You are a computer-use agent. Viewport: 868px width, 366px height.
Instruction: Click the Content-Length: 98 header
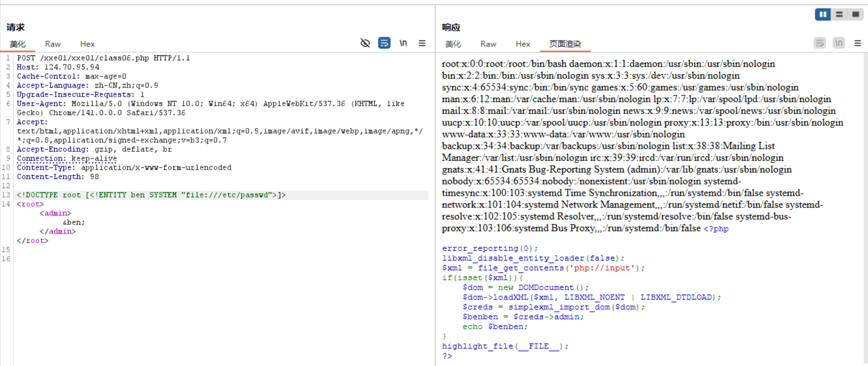[58, 176]
